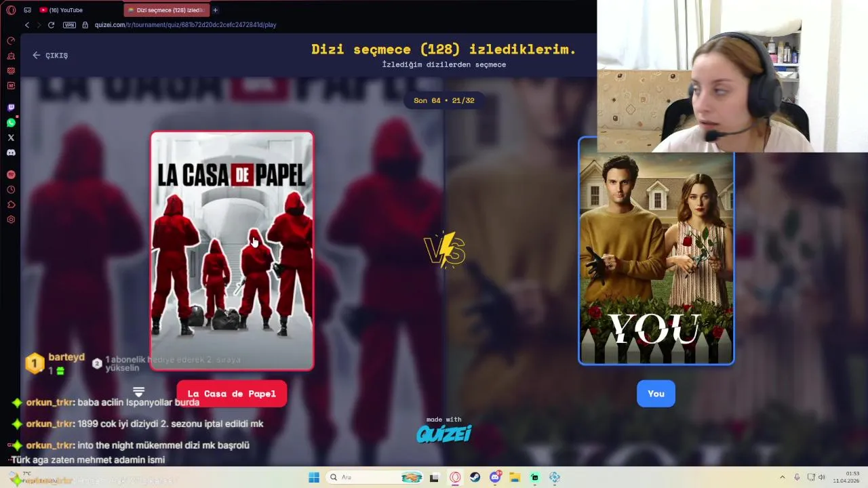The width and height of the screenshot is (868, 488).
Task: Open WhatsApp from the sidebar
Action: click(11, 123)
